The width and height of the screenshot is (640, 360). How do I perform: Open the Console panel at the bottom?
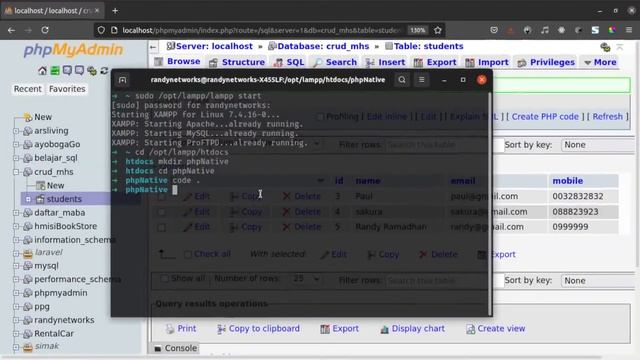click(176, 348)
